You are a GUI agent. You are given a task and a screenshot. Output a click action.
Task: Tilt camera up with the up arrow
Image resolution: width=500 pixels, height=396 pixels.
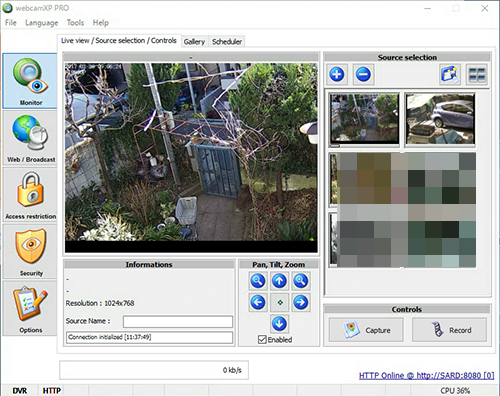279,281
